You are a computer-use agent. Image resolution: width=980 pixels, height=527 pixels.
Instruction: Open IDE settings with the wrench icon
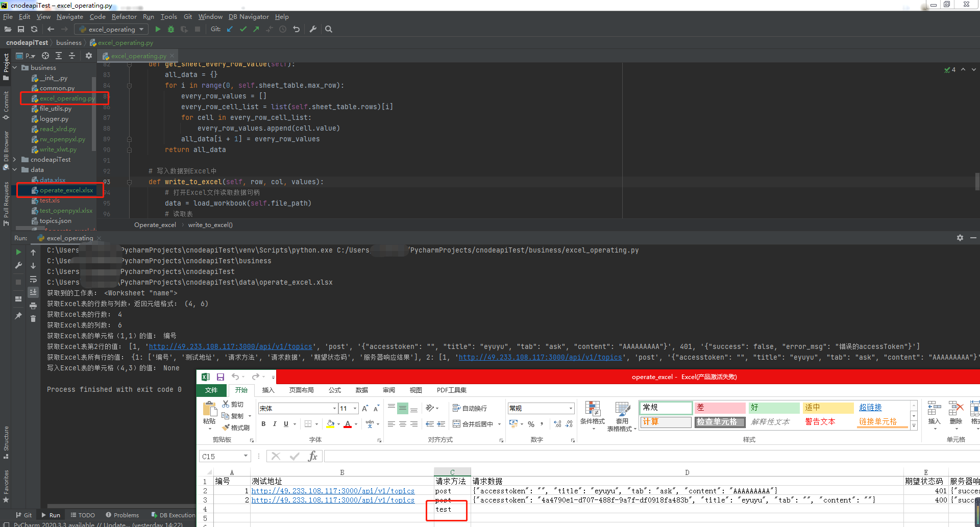[313, 29]
